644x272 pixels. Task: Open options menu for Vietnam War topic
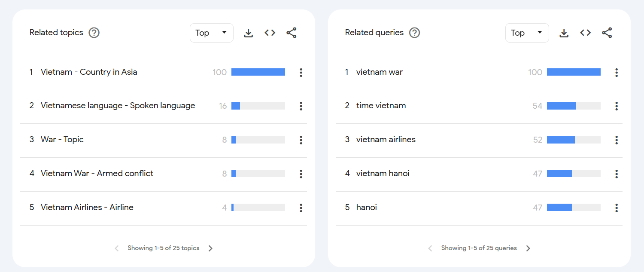301,174
